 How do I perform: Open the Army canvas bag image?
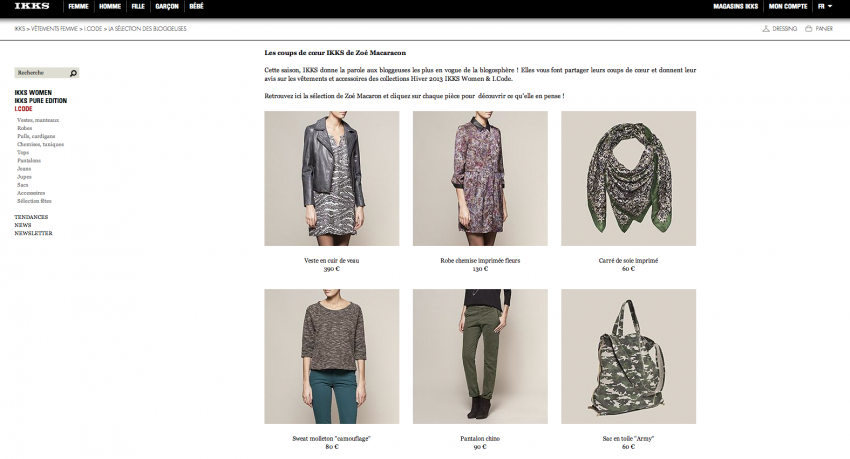pyautogui.click(x=629, y=357)
